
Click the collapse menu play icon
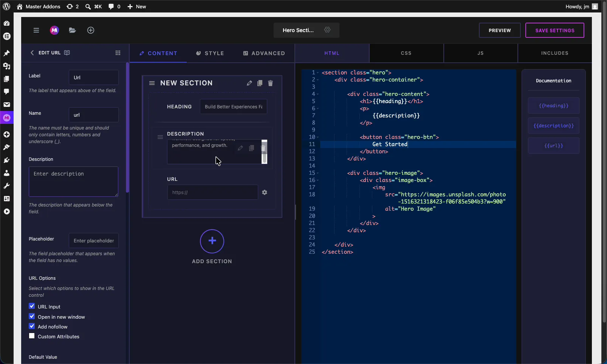6,211
